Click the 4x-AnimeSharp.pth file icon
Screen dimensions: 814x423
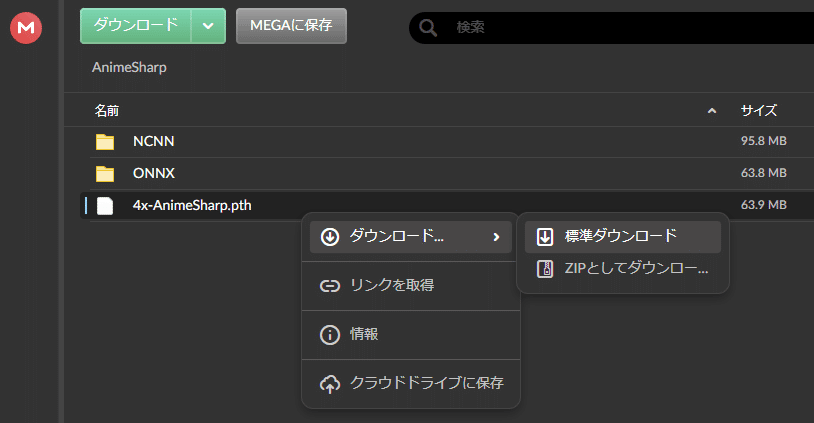(105, 206)
